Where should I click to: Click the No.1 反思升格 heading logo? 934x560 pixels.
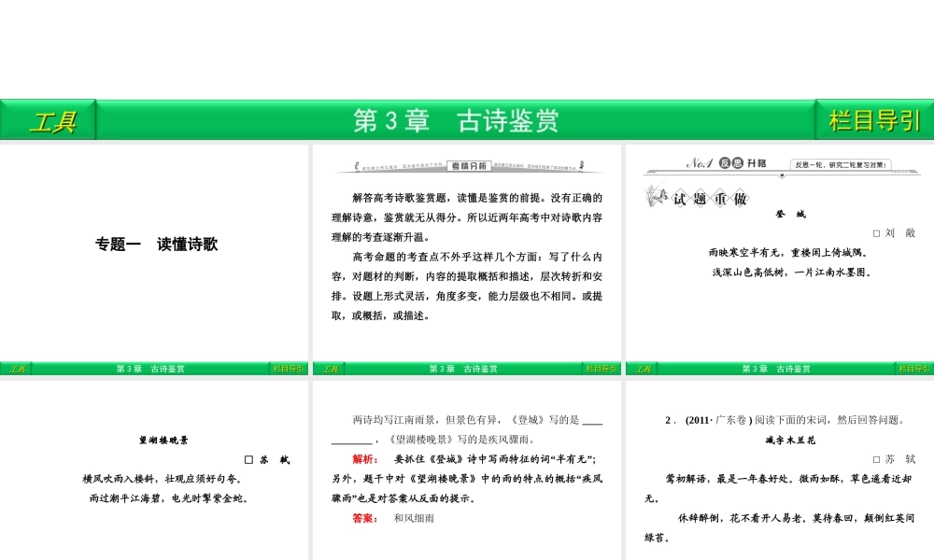tap(726, 163)
